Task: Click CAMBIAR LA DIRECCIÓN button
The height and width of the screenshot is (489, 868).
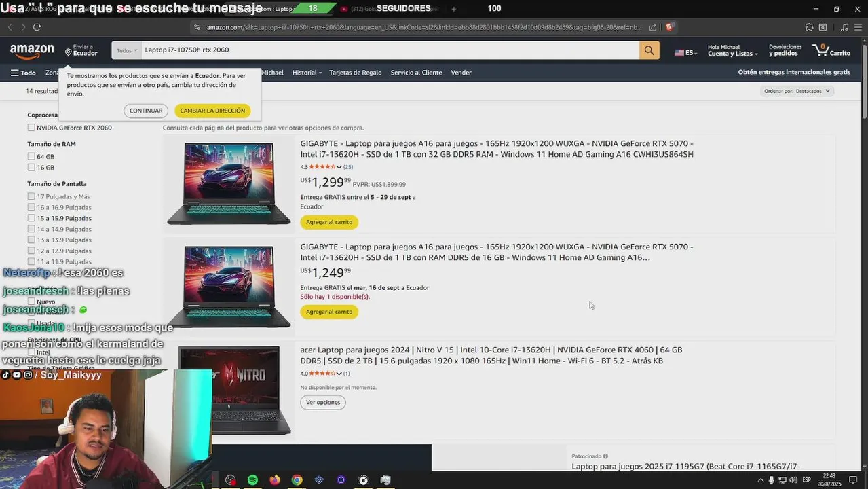Action: click(212, 111)
